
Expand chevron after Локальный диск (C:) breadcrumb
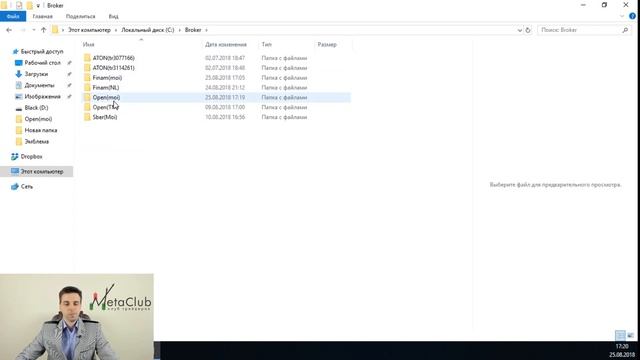pyautogui.click(x=180, y=30)
